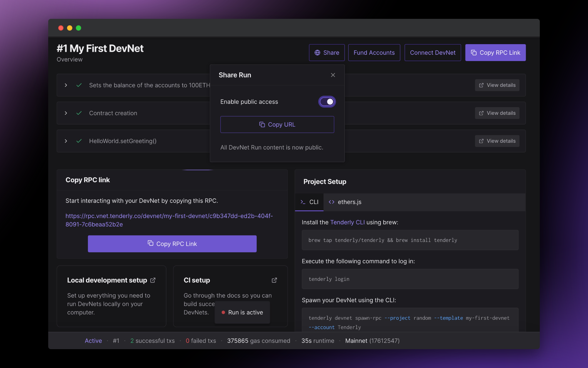Click the globe icon on the Share button

pyautogui.click(x=317, y=53)
